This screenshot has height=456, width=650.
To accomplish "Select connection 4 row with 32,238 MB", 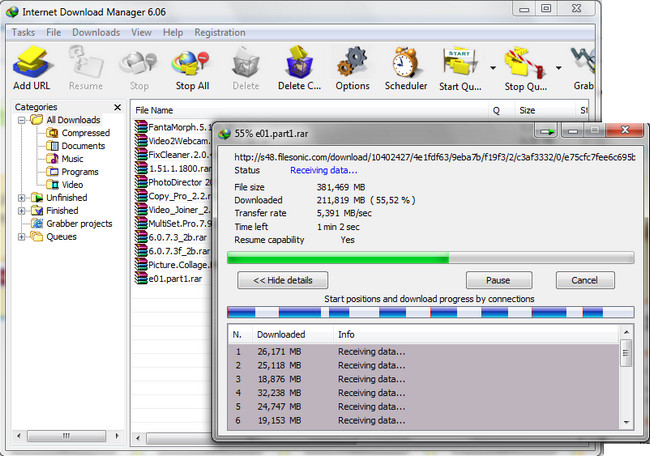I will 424,393.
